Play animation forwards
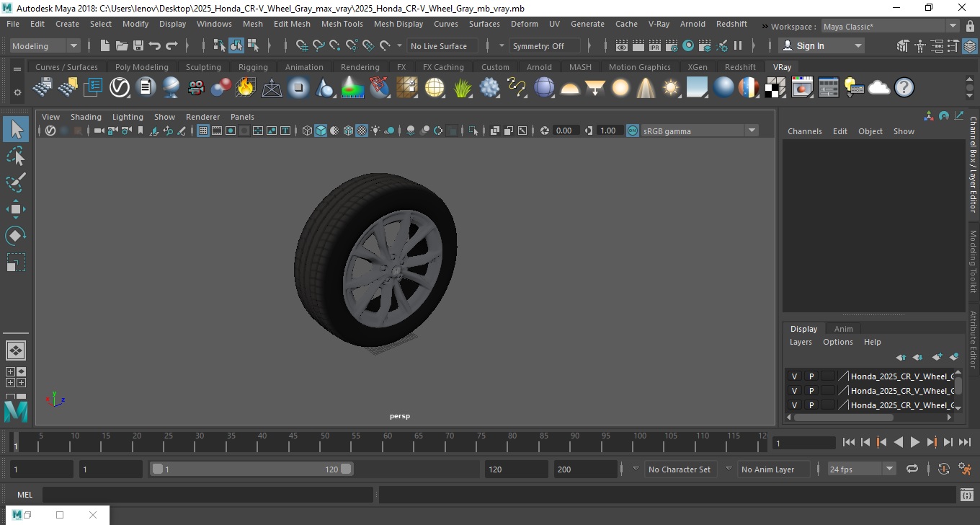 (914, 442)
